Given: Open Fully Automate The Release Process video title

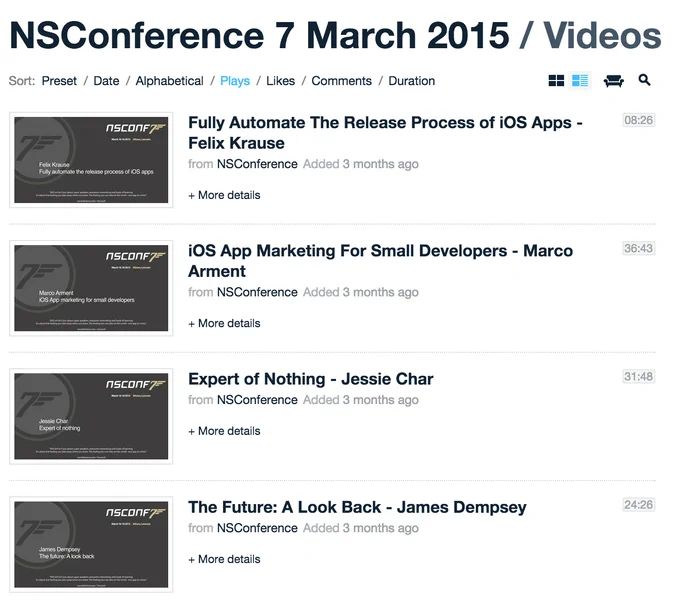Looking at the screenshot, I should pos(385,133).
